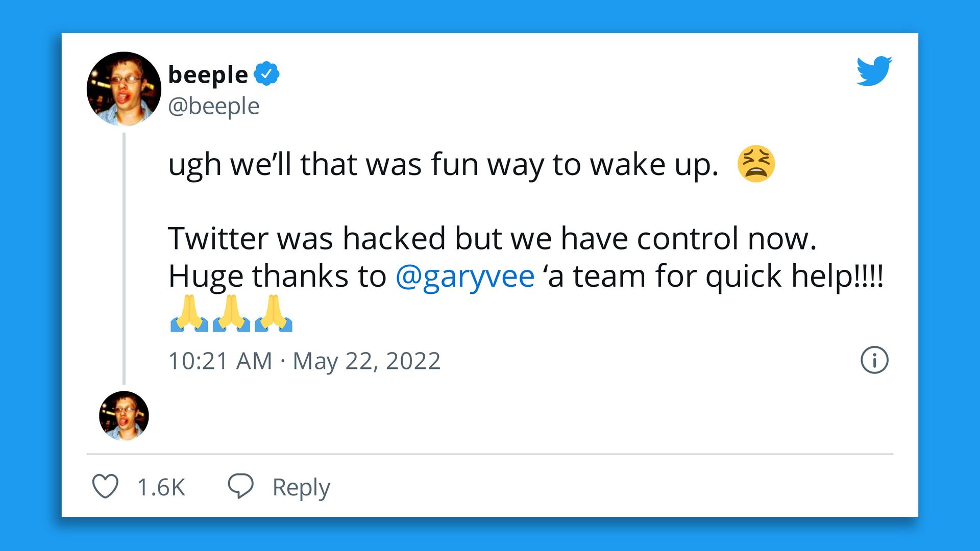Click the middle praying hands emoji
980x551 pixels.
[x=231, y=313]
